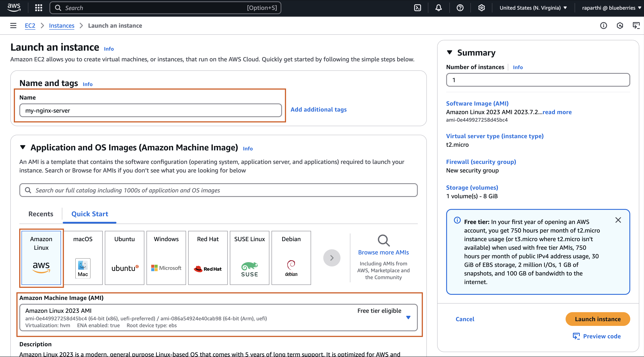Toggle the hamburger side navigation menu

pos(13,26)
